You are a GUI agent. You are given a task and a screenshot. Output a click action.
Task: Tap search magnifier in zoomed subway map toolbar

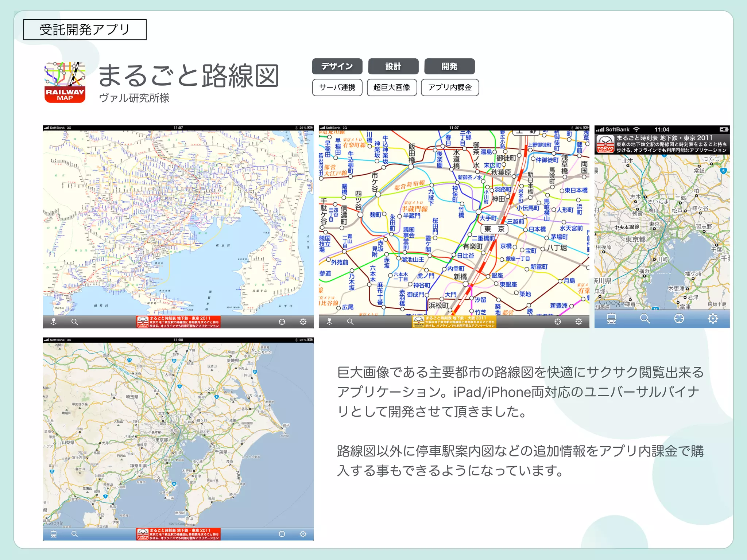pos(350,322)
